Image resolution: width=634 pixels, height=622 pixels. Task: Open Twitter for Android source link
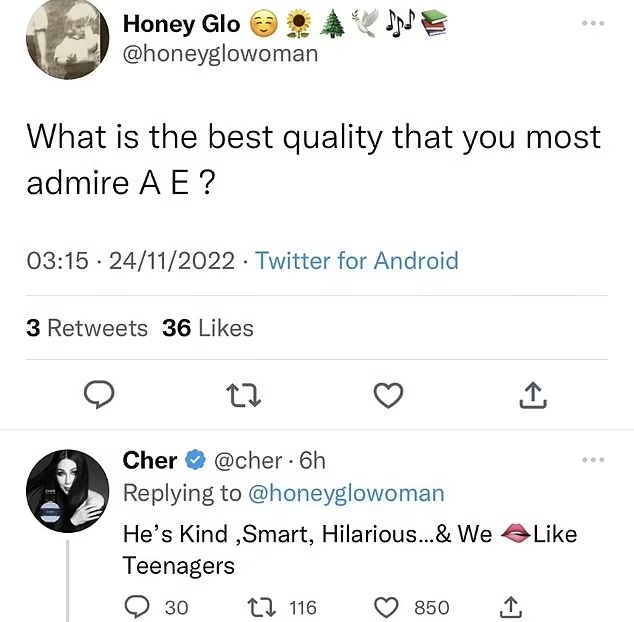(x=357, y=261)
